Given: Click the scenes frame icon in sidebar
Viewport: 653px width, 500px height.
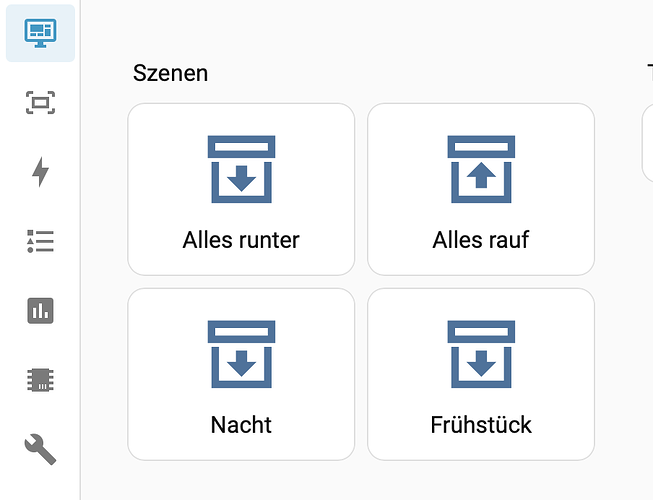Looking at the screenshot, I should (x=40, y=102).
